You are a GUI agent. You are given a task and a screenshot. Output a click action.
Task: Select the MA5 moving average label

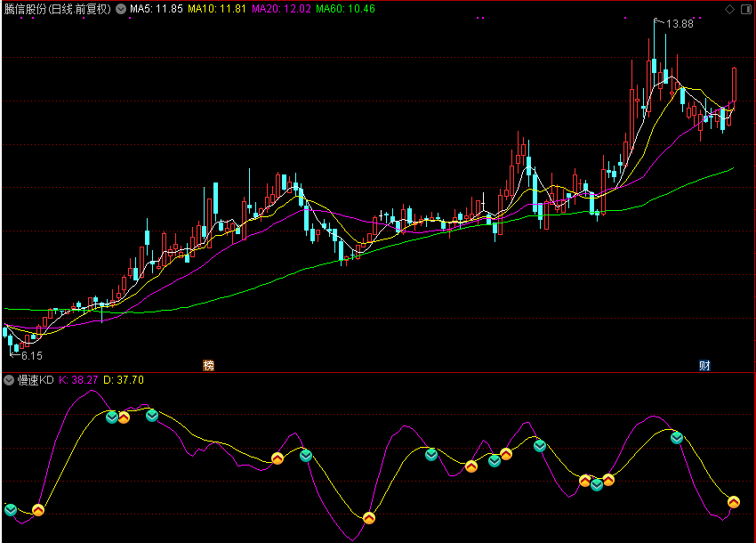[x=157, y=9]
